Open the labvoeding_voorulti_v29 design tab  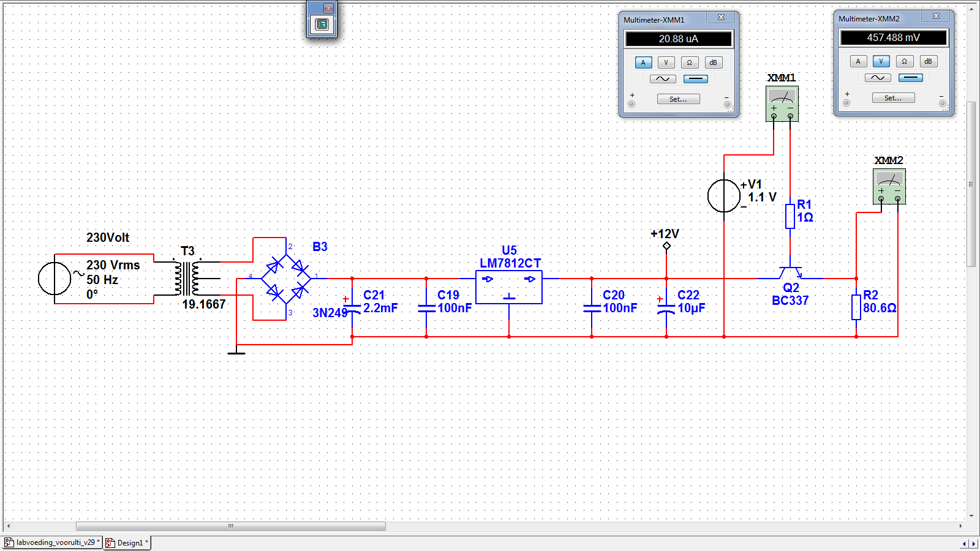(53, 542)
